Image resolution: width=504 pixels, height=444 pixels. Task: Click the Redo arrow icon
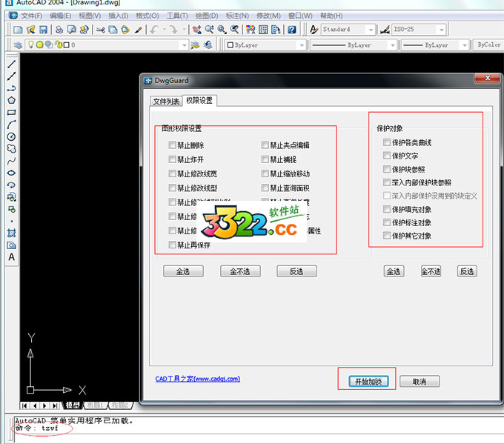(173, 30)
